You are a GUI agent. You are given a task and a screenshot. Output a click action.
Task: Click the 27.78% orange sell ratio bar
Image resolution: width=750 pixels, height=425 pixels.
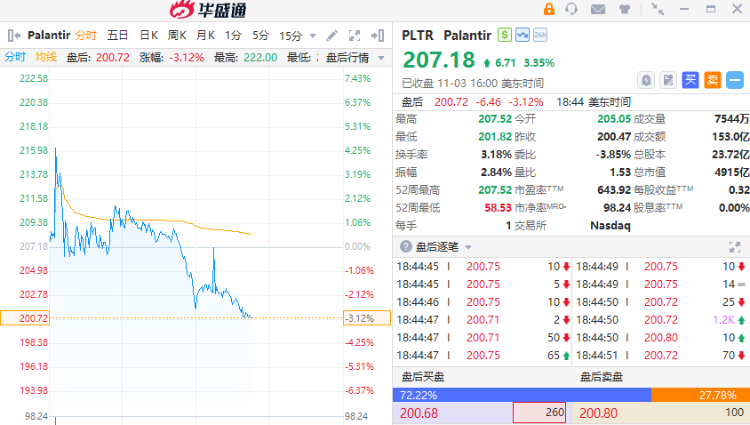[700, 395]
